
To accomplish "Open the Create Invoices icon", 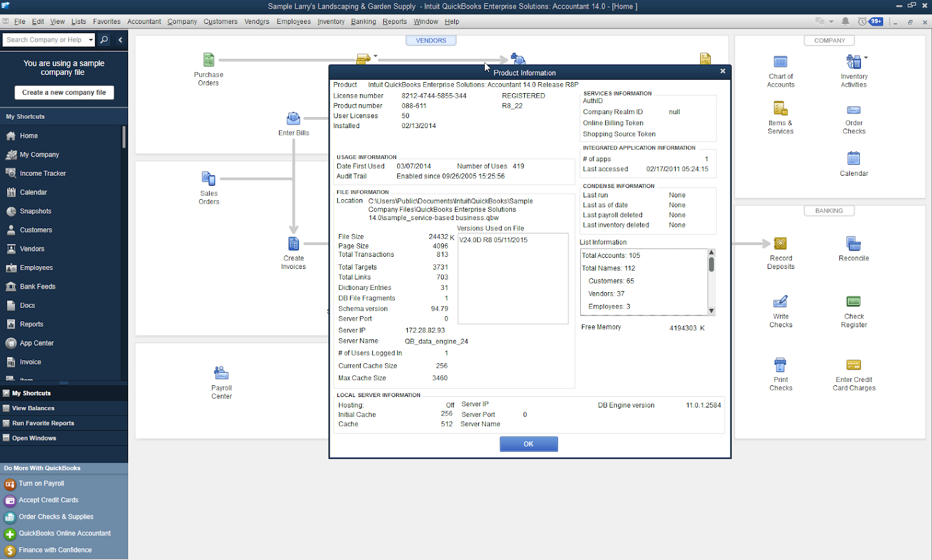I will tap(294, 243).
